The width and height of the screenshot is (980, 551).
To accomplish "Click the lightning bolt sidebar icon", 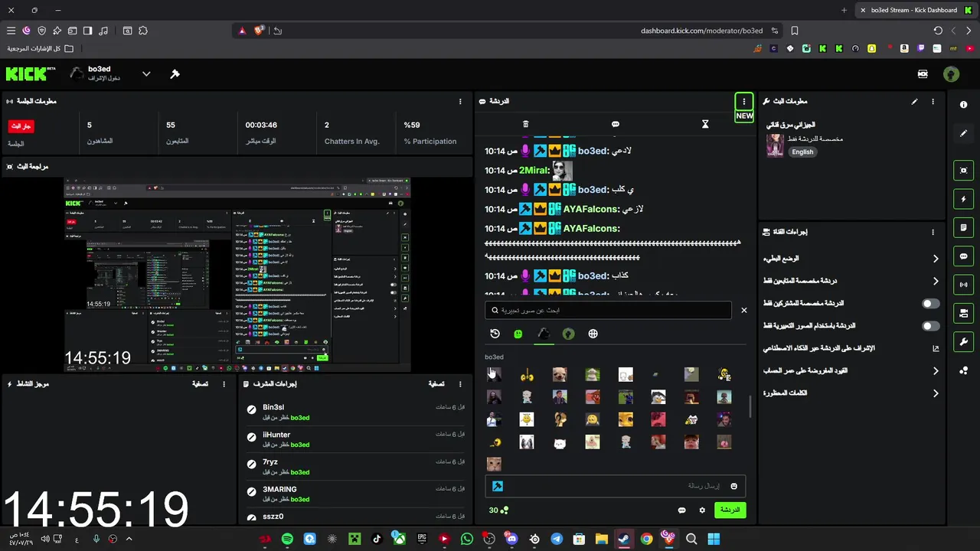I will pyautogui.click(x=963, y=199).
